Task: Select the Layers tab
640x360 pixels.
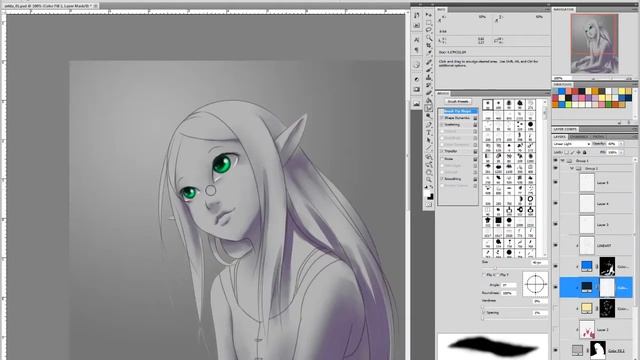Action: (x=560, y=137)
